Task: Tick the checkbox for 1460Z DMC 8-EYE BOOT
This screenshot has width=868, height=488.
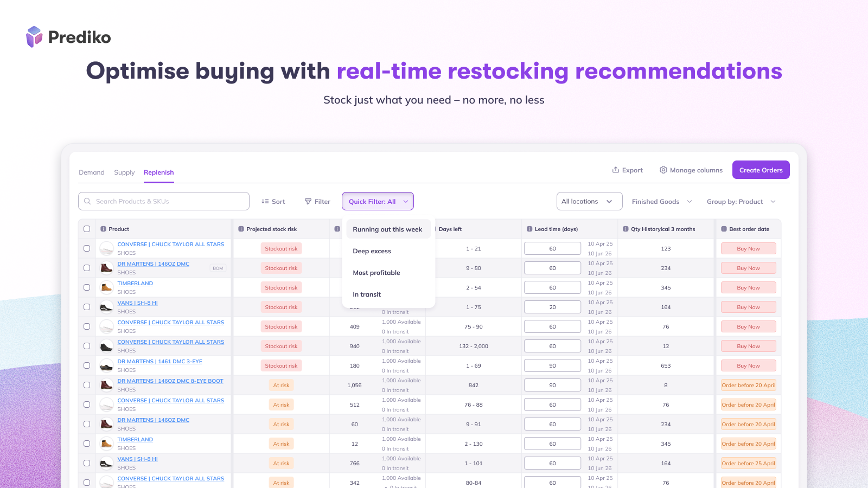Action: 87,385
